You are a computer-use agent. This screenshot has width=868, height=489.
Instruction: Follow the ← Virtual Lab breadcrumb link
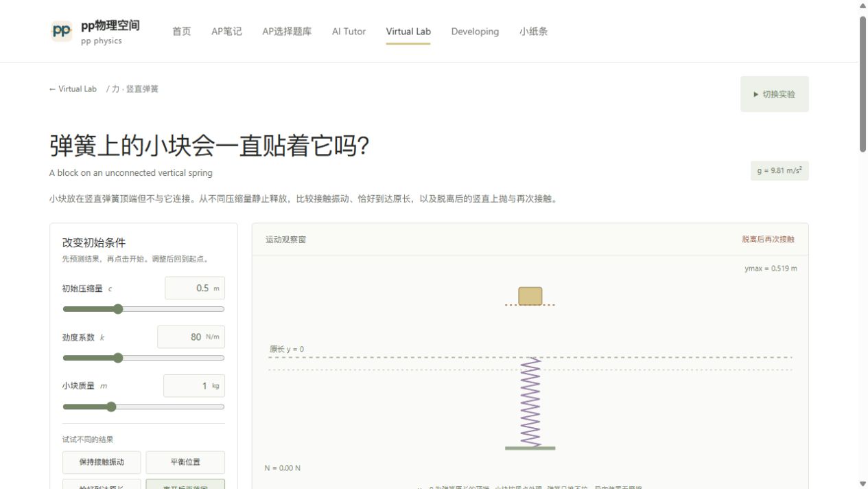click(73, 89)
